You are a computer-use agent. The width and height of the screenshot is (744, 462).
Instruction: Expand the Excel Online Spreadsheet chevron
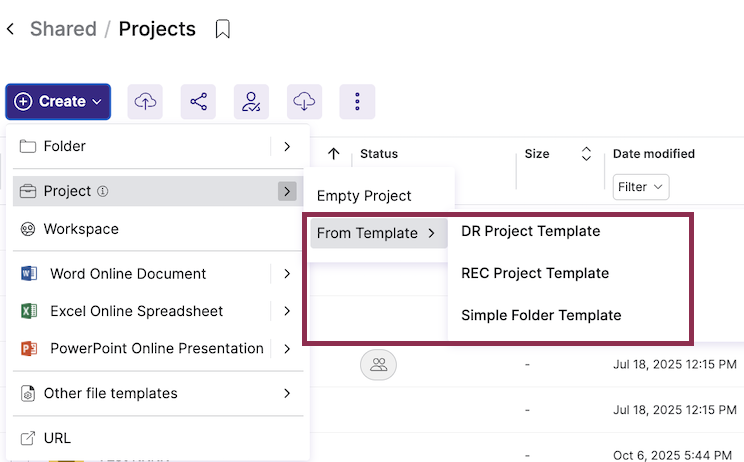point(287,311)
